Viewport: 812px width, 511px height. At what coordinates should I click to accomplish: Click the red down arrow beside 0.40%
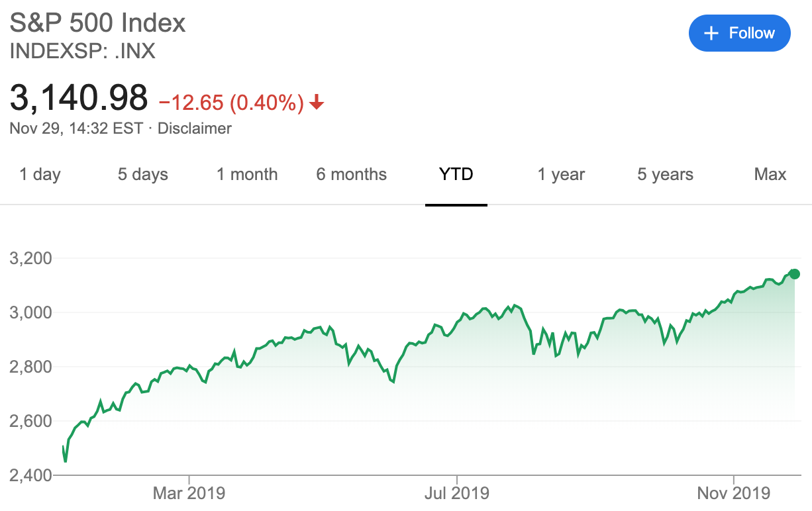(317, 103)
